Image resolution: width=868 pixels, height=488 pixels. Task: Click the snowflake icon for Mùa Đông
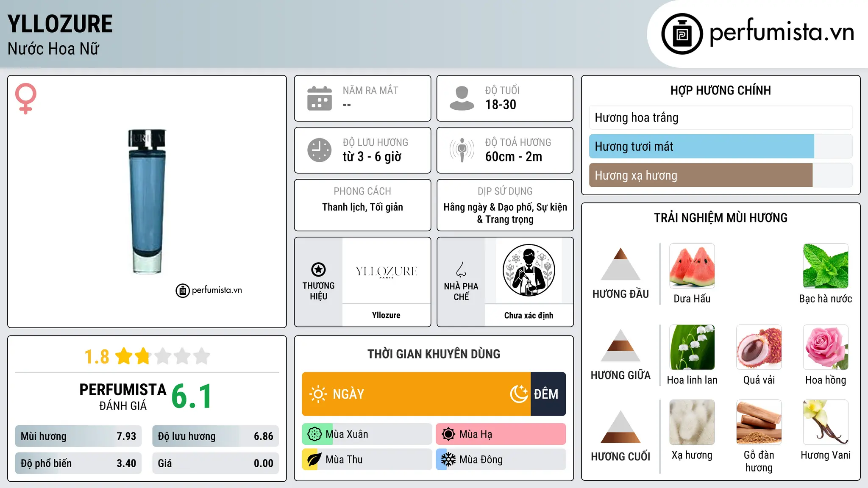[448, 460]
